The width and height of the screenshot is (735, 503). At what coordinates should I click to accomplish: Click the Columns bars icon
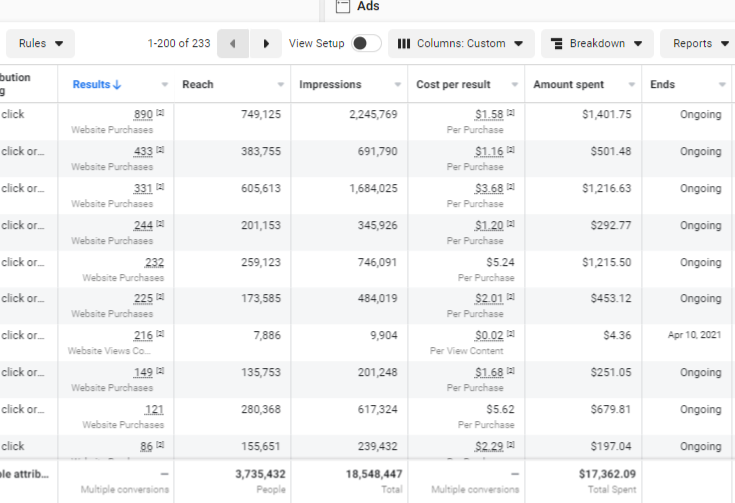pos(404,44)
